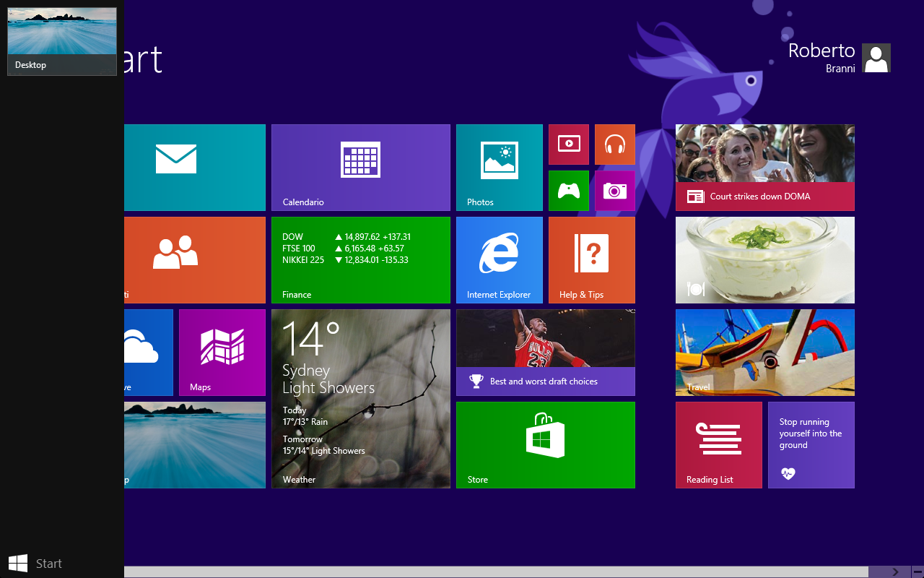
Task: Open the SkyDrive cloud tile
Action: click(149, 353)
